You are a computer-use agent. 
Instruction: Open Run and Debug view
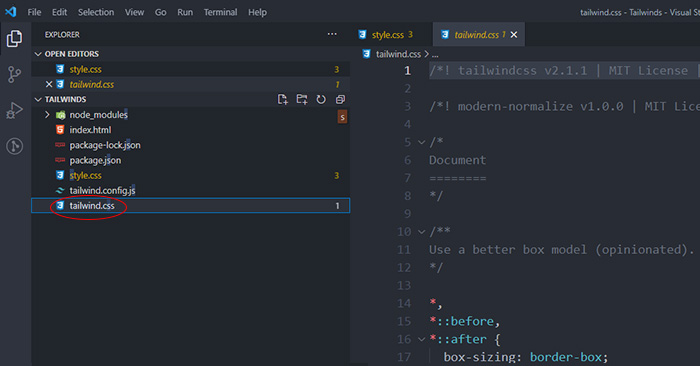pyautogui.click(x=14, y=110)
